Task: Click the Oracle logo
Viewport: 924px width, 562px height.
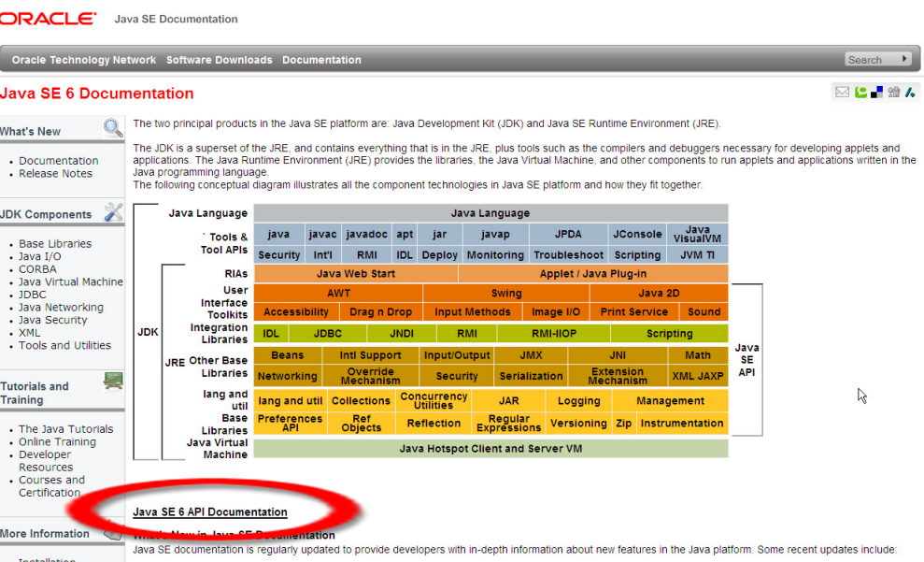Action: pos(48,19)
